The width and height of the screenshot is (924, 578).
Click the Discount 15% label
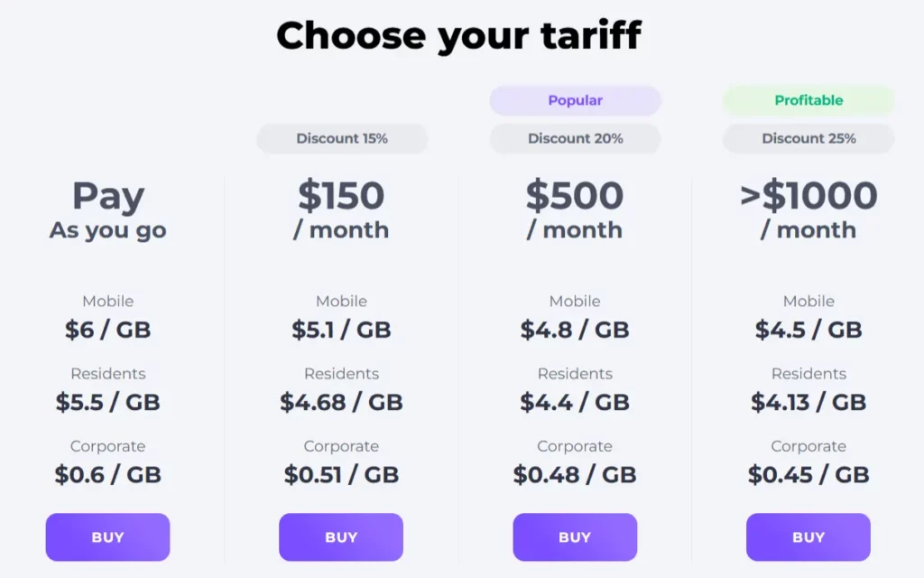pos(342,138)
